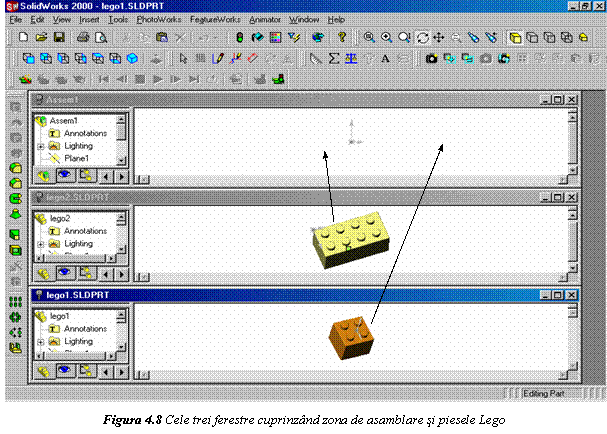This screenshot has height=434, width=607.
Task: Click the Help question mark icon
Action: 341,37
